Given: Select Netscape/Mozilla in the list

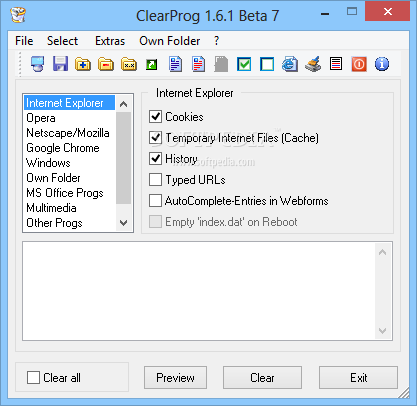Looking at the screenshot, I should [x=69, y=133].
